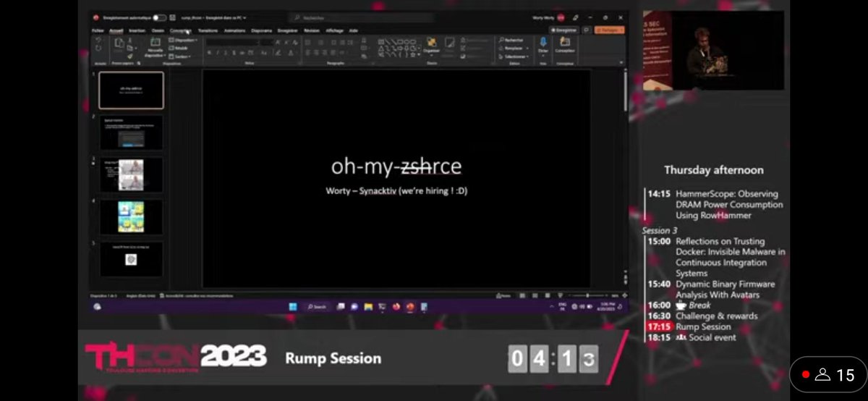Screen dimensions: 868x401
Task: Open the Disposition layout dropdown
Action: pyautogui.click(x=182, y=40)
